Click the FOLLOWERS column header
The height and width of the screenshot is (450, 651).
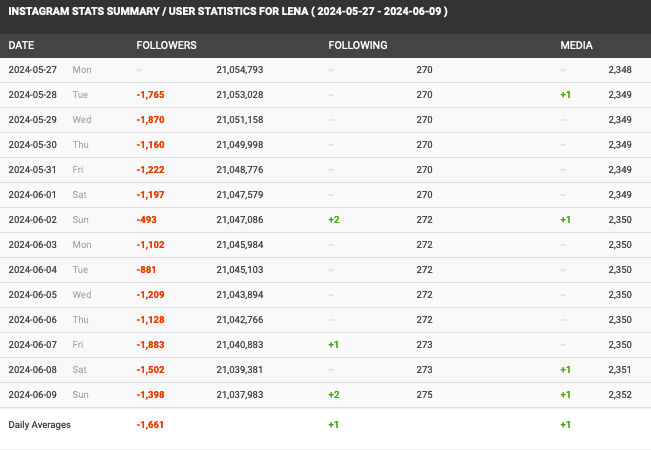[x=166, y=45]
